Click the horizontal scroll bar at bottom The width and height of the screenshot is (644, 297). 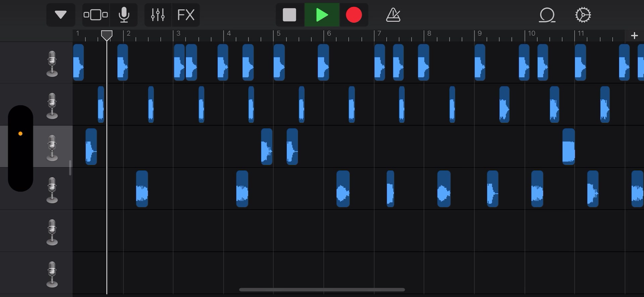pos(322,290)
